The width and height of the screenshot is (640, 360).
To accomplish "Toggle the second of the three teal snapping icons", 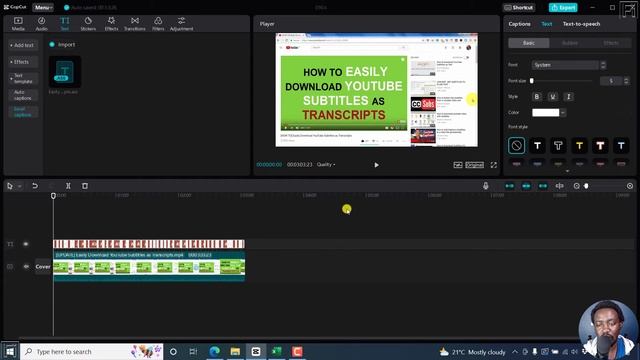I will tap(526, 186).
